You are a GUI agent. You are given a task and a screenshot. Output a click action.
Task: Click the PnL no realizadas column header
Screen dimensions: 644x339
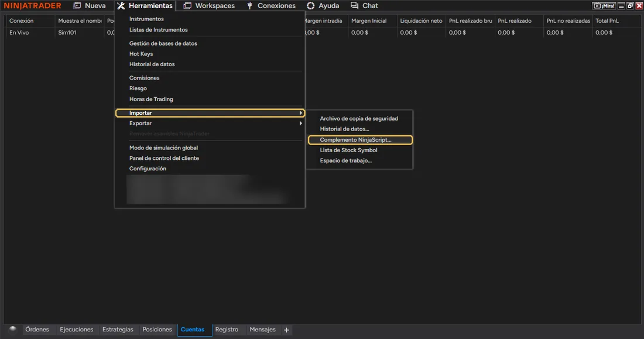pyautogui.click(x=568, y=20)
